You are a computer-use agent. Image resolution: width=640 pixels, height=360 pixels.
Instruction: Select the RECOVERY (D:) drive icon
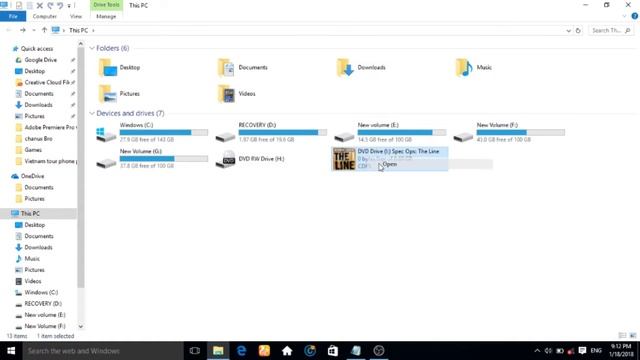(x=225, y=136)
